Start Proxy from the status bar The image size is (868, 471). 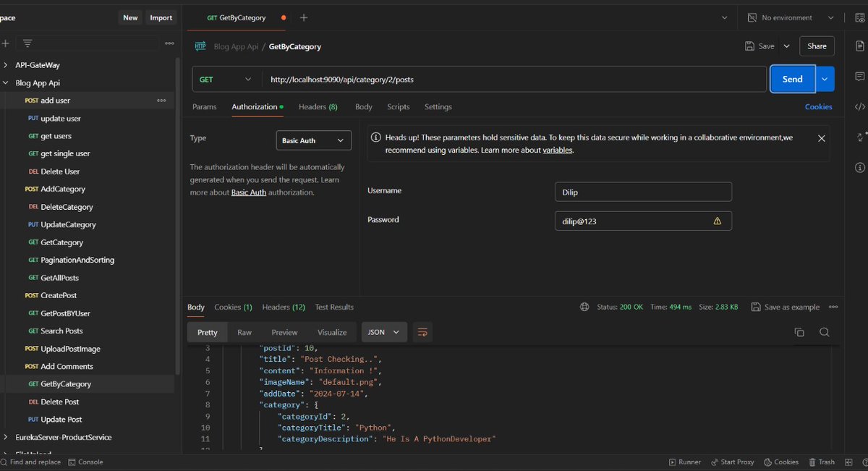(732, 462)
